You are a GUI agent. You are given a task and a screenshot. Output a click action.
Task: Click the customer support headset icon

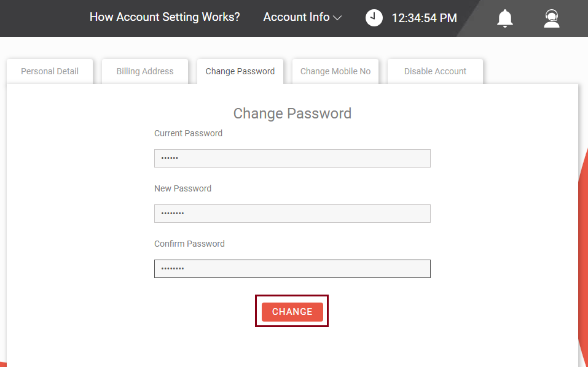tap(552, 18)
